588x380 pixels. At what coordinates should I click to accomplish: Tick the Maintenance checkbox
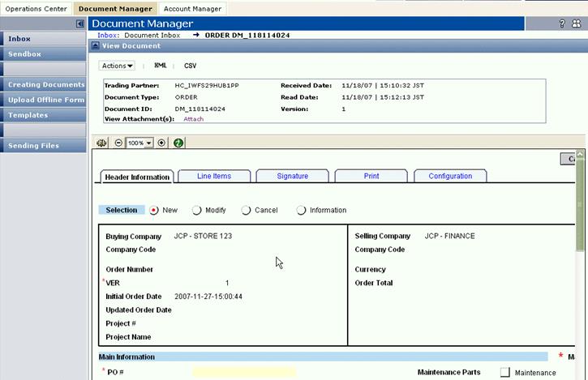coord(505,373)
